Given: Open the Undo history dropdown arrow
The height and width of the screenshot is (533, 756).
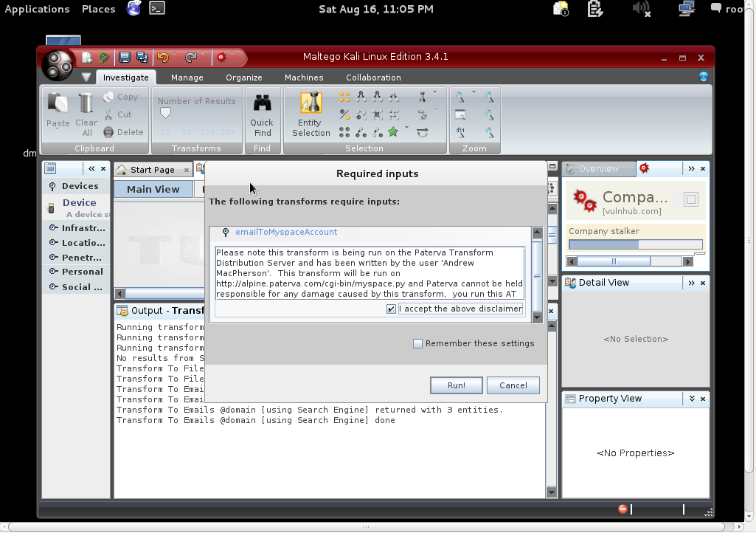Looking at the screenshot, I should click(x=175, y=53).
